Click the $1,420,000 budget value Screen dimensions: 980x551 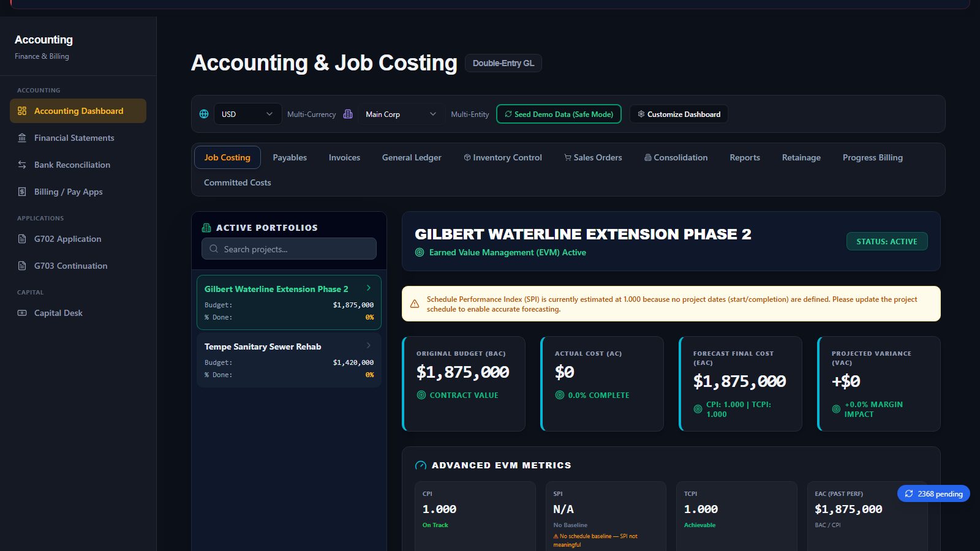(353, 362)
